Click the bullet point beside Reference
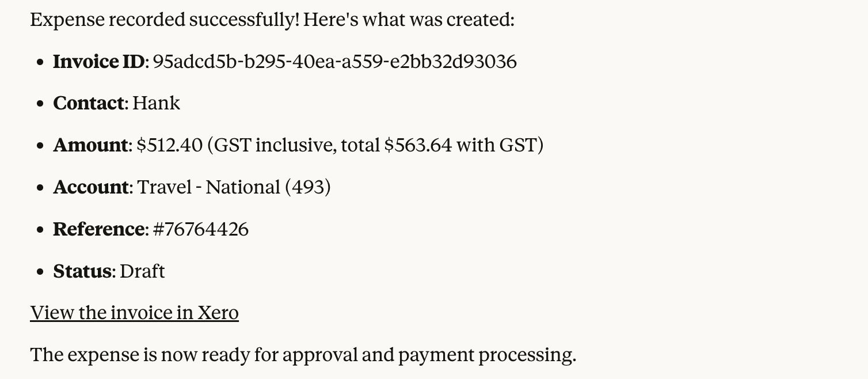The image size is (868, 379). click(40, 230)
